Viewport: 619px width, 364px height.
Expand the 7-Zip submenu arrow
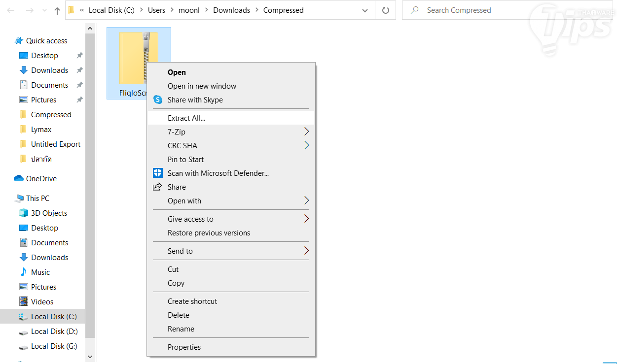(306, 132)
